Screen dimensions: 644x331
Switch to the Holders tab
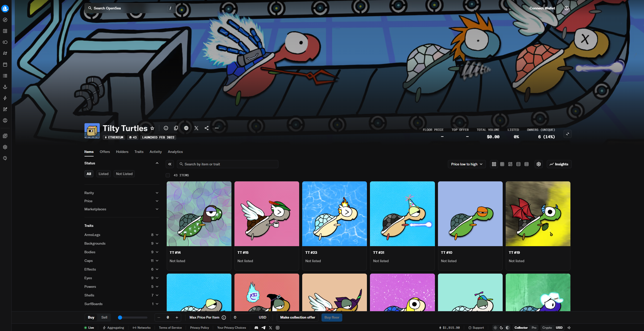point(122,152)
